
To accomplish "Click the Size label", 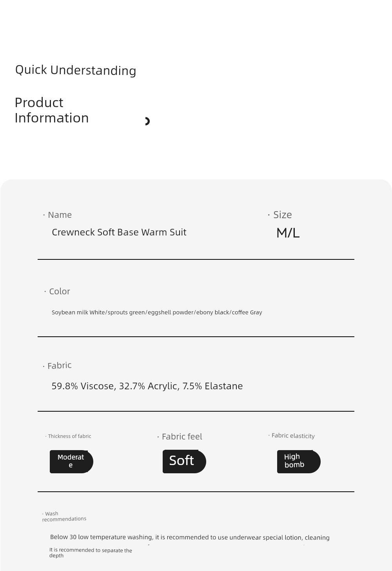I will click(280, 215).
